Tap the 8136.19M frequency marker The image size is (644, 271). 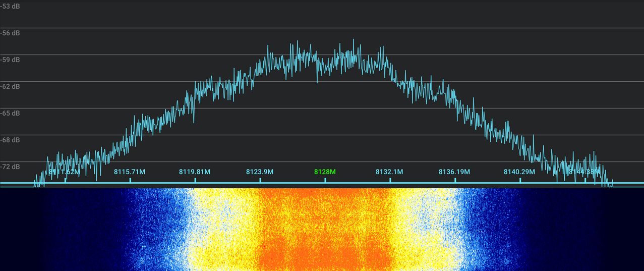[x=454, y=172]
